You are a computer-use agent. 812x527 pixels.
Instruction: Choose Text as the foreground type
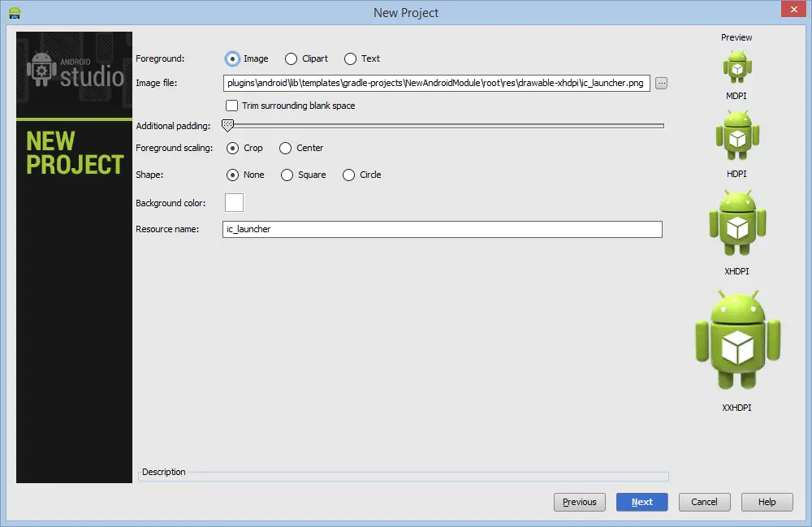350,58
